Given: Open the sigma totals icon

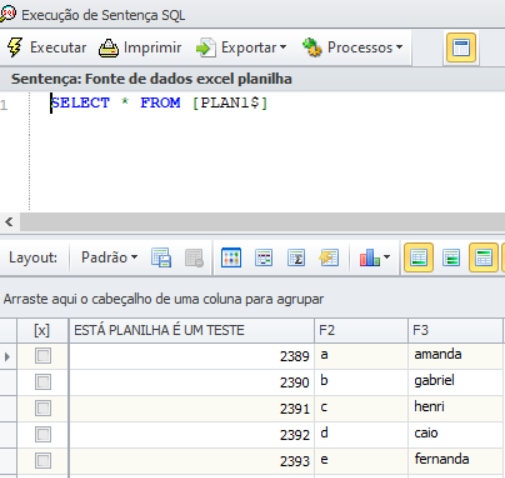Looking at the screenshot, I should coord(296,258).
